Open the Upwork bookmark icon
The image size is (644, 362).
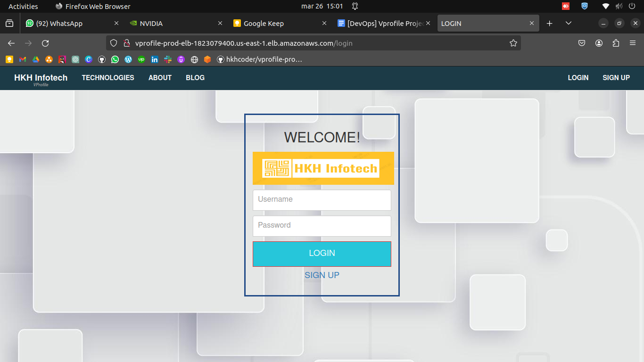141,59
